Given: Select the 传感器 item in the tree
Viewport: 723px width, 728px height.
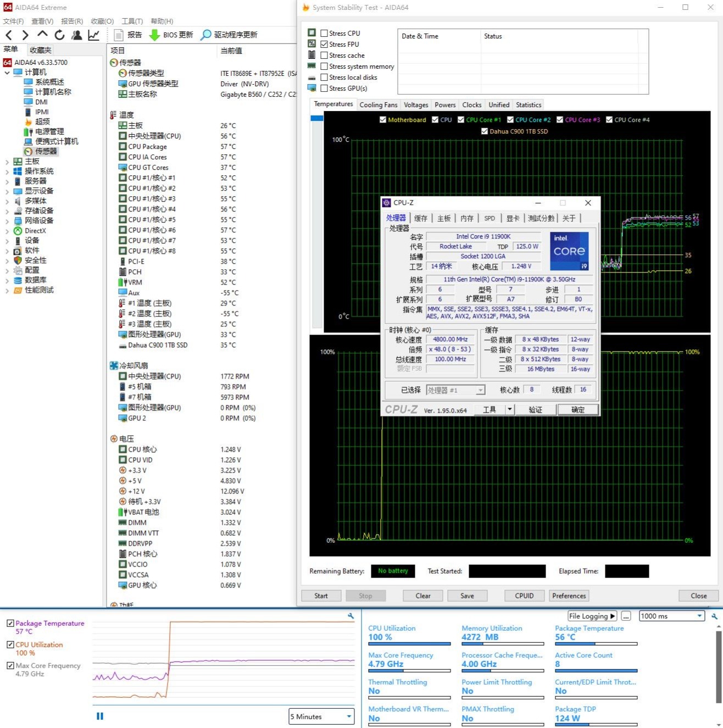Looking at the screenshot, I should 46,151.
